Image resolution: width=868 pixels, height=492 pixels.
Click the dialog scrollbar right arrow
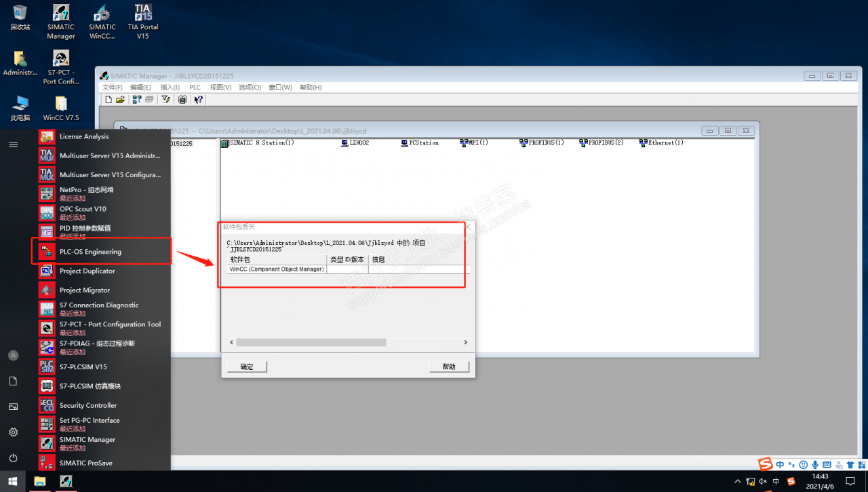coord(465,343)
